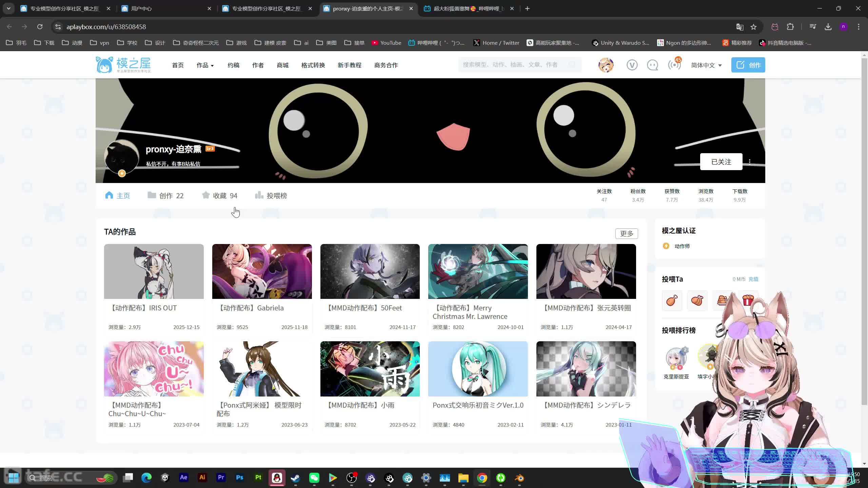Open QQ penguin app in taskbar
The height and width of the screenshot is (488, 868).
click(x=277, y=478)
